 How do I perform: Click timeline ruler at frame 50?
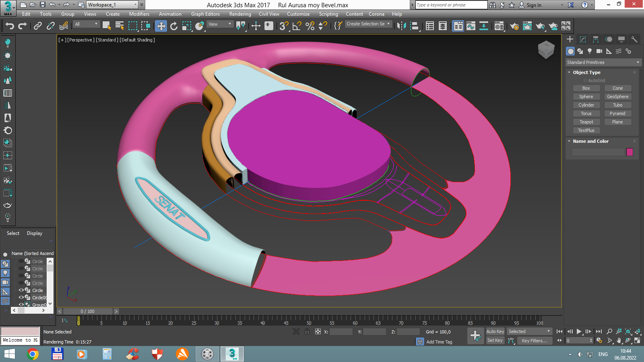(x=309, y=321)
